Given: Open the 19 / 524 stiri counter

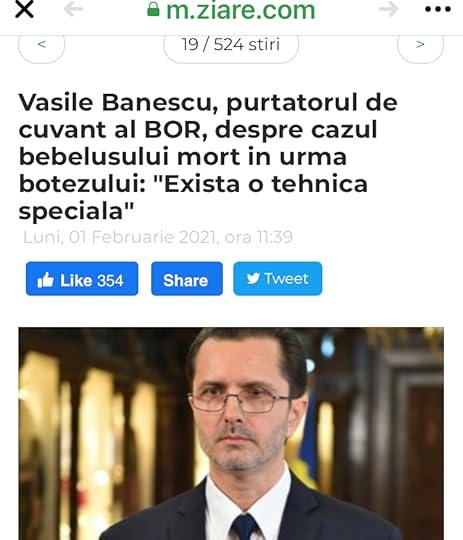Looking at the screenshot, I should point(231,45).
